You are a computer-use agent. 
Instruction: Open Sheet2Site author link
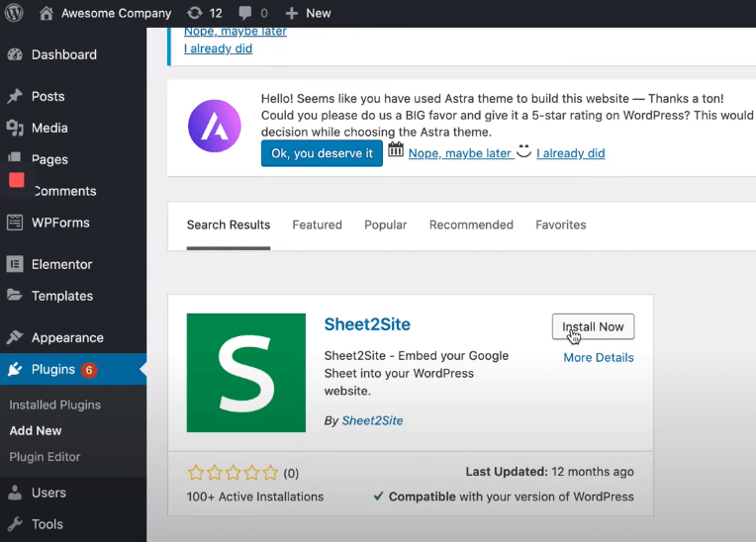(x=372, y=420)
